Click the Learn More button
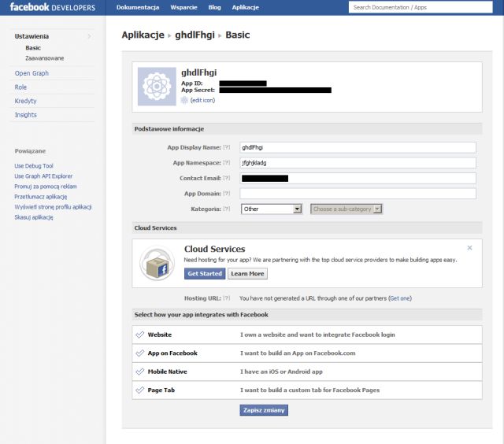This screenshot has height=444, width=504. 247,274
